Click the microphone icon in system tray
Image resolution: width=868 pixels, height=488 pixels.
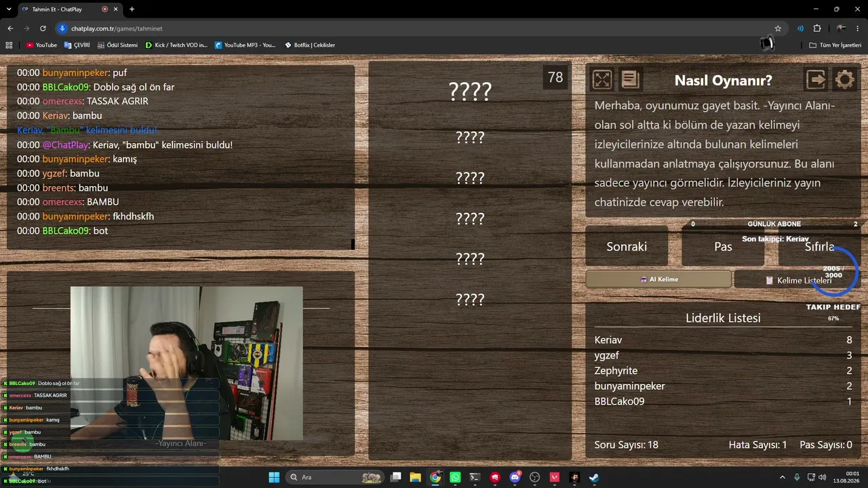coord(797,477)
